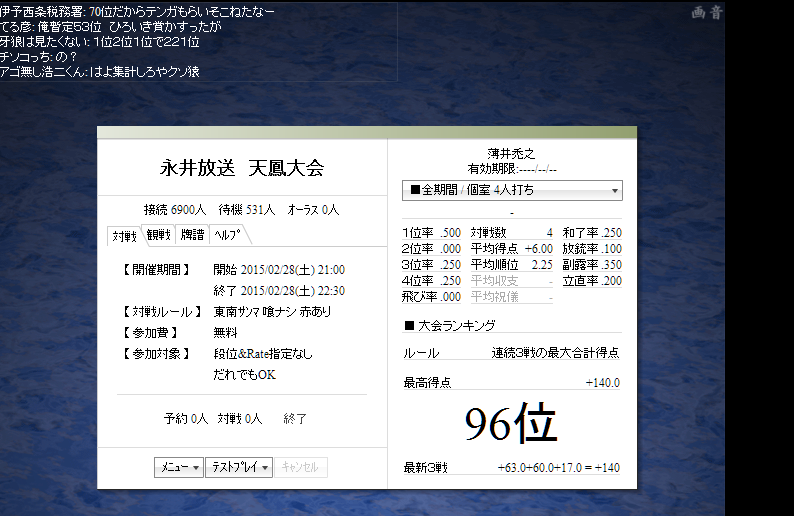Click the 連続3戦の最大合計得点 rule text
The image size is (794, 516).
click(x=555, y=353)
